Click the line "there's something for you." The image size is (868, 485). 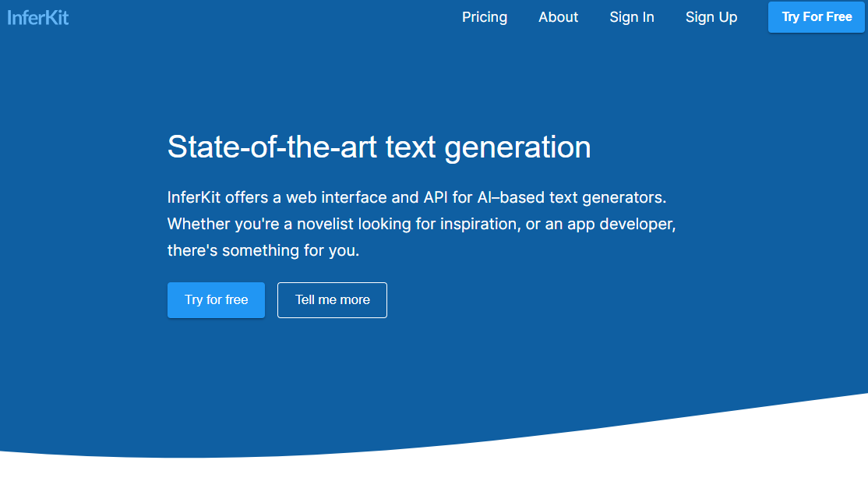[x=263, y=251]
